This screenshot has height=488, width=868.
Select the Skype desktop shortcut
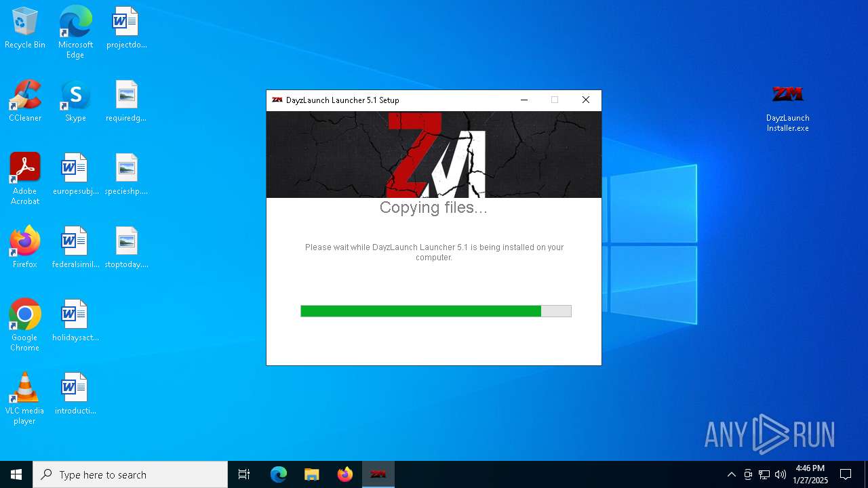point(75,102)
